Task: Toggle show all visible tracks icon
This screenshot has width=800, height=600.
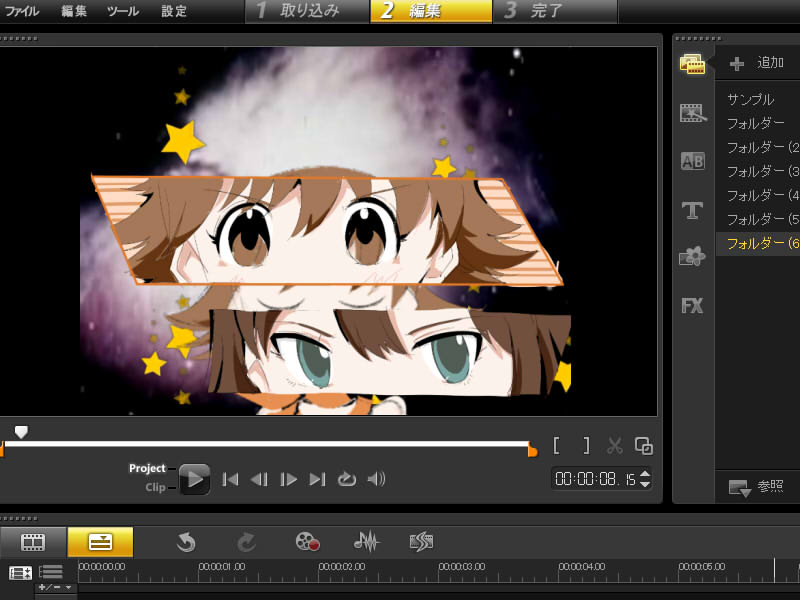Action: point(20,573)
